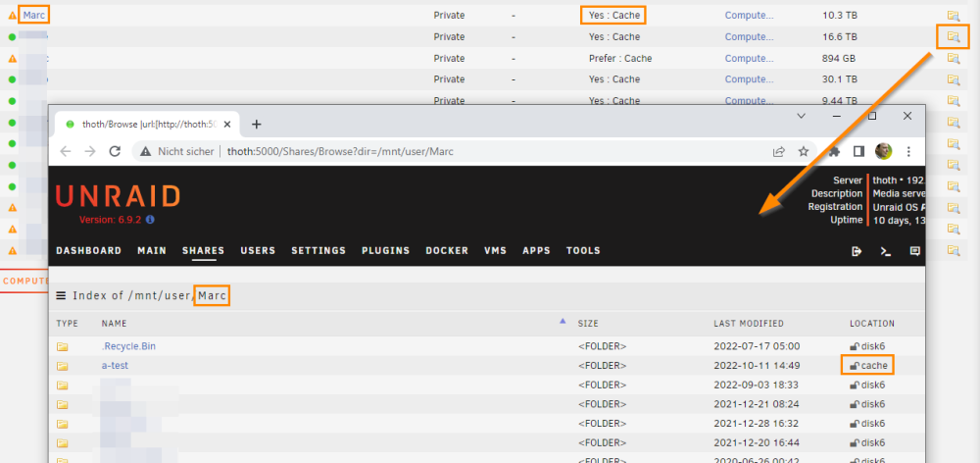The height and width of the screenshot is (463, 980).
Task: Open the USERS menu
Action: click(258, 250)
